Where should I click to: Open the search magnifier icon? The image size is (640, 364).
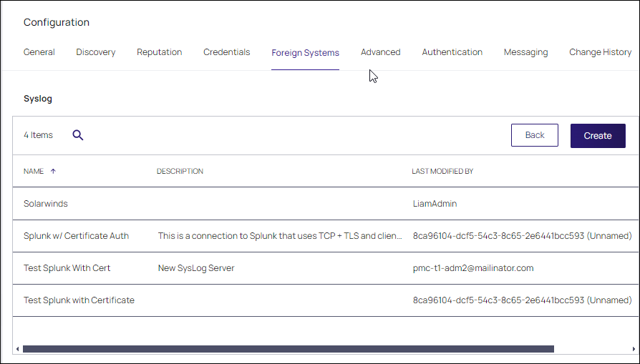(77, 135)
